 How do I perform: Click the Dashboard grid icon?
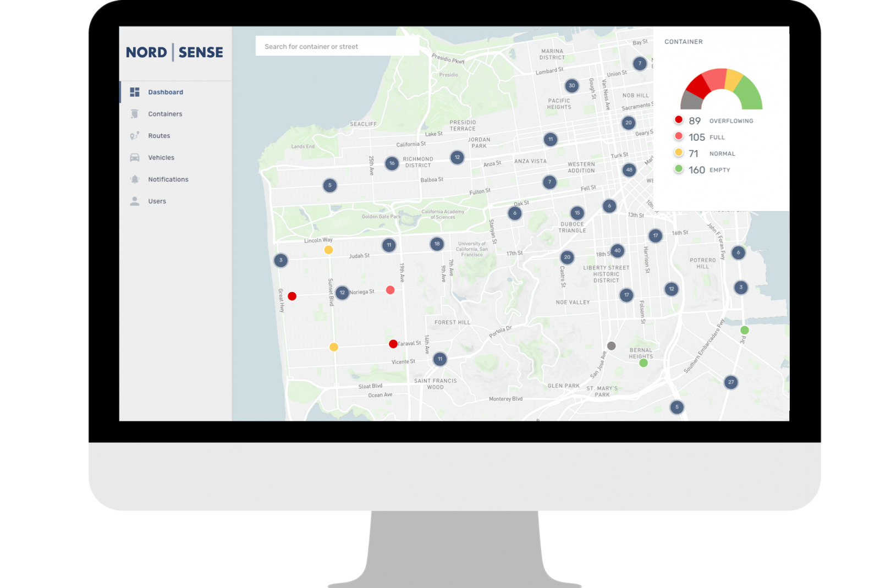(135, 92)
